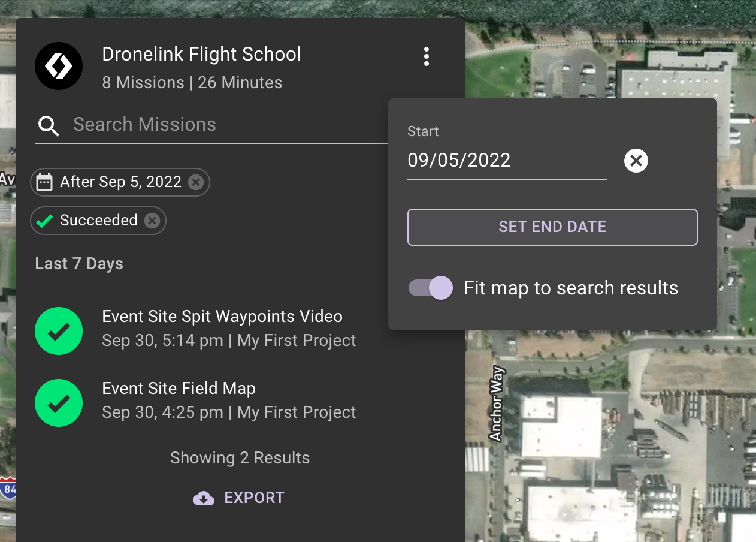Click Dronelink Flight School title
This screenshot has height=542, width=756.
click(202, 54)
